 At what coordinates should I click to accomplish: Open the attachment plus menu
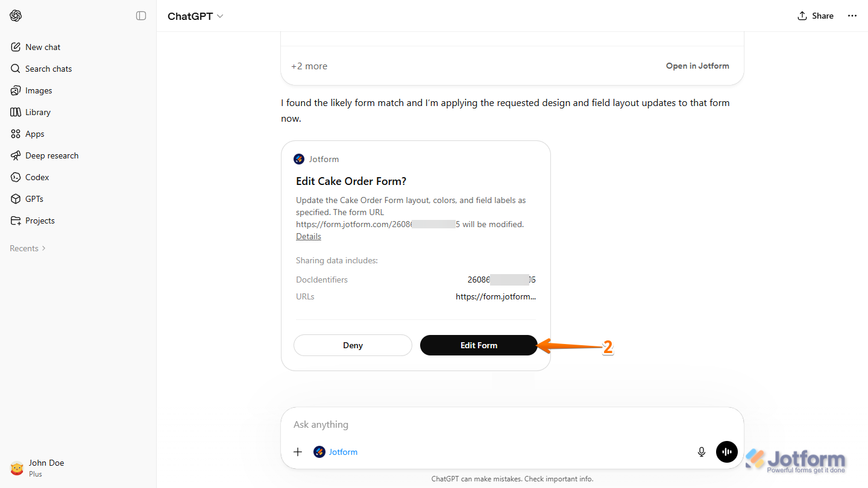[298, 451]
